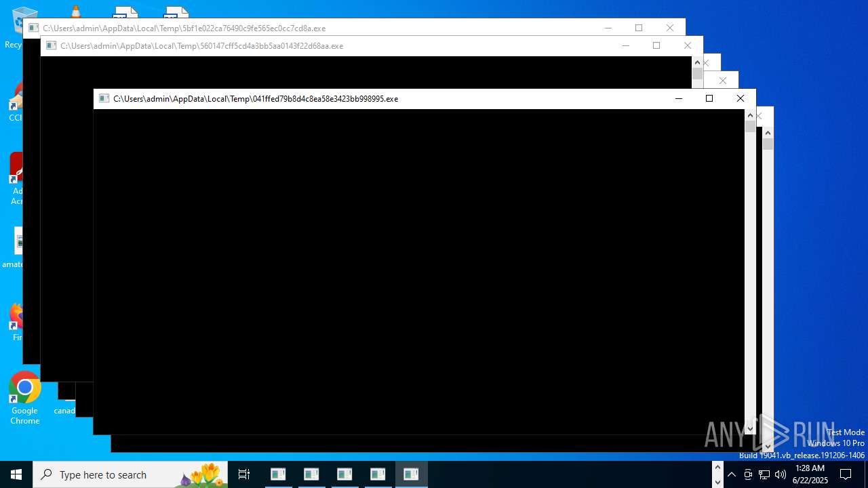Image resolution: width=868 pixels, height=488 pixels.
Task: Click the taskbar toolbar scroll-down arrow
Action: click(717, 482)
